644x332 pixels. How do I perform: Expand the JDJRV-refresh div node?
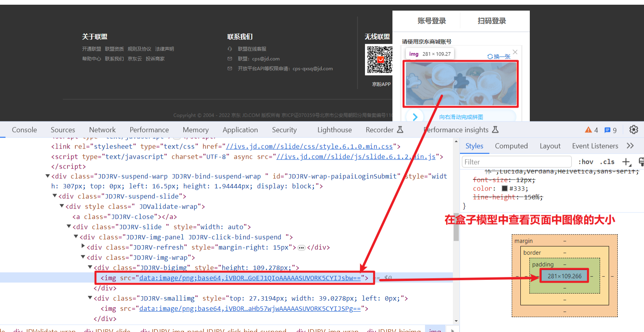point(83,246)
